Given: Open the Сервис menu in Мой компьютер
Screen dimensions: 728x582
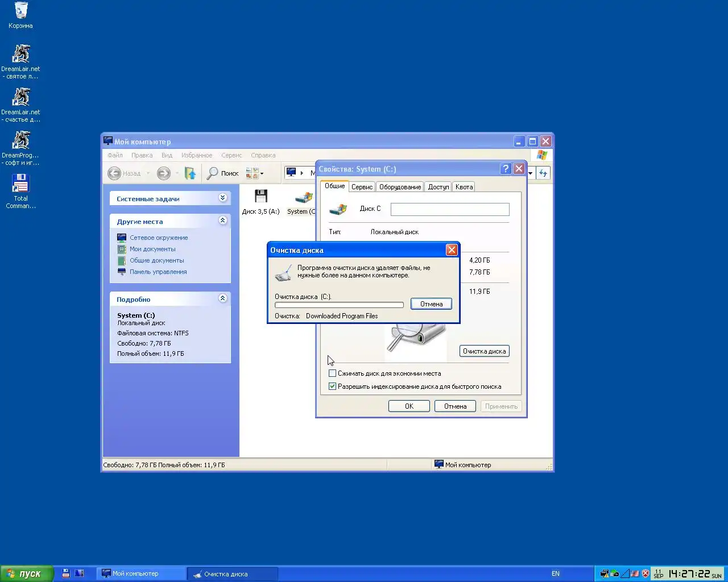Looking at the screenshot, I should [231, 155].
